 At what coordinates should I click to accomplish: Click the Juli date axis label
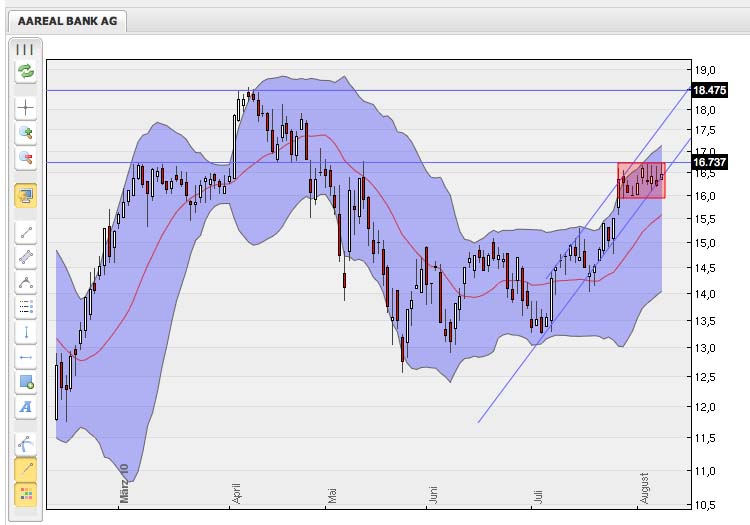click(538, 496)
